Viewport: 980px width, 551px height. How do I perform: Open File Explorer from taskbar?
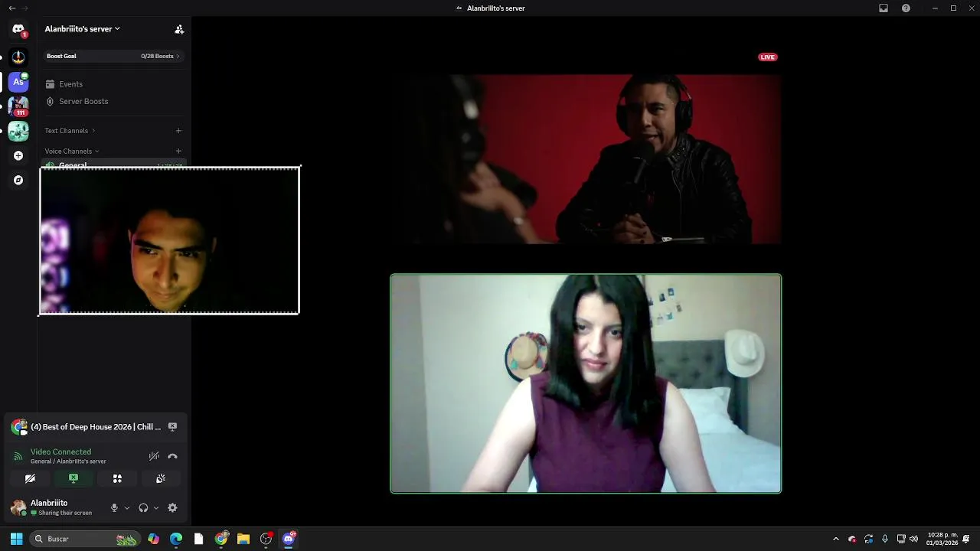(x=243, y=539)
